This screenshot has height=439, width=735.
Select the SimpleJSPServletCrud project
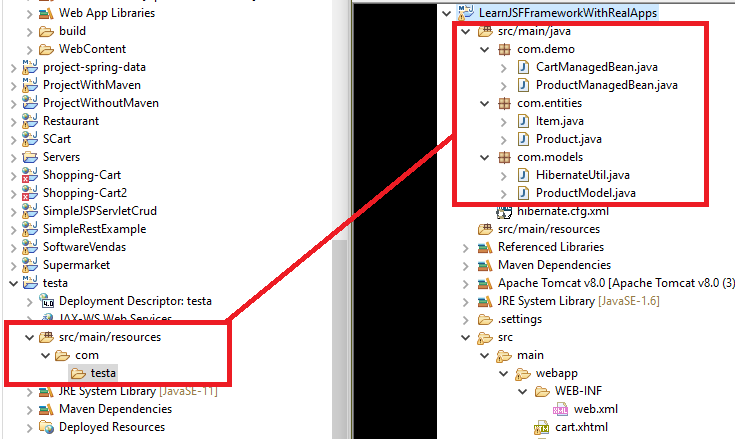pyautogui.click(x=99, y=211)
